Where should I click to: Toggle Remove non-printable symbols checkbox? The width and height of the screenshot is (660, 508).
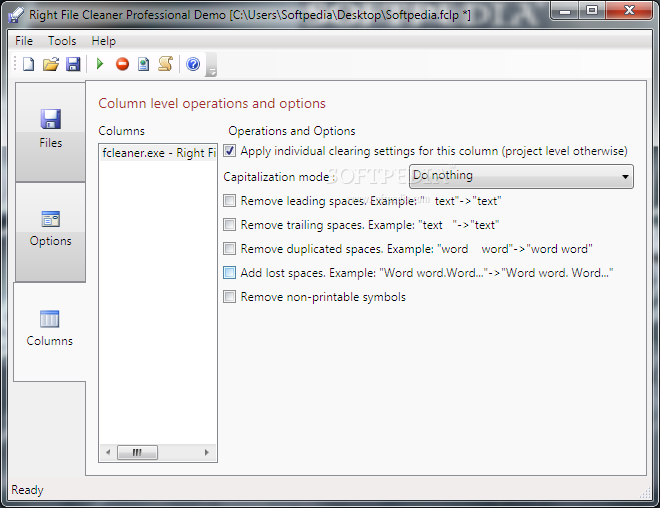pyautogui.click(x=229, y=296)
